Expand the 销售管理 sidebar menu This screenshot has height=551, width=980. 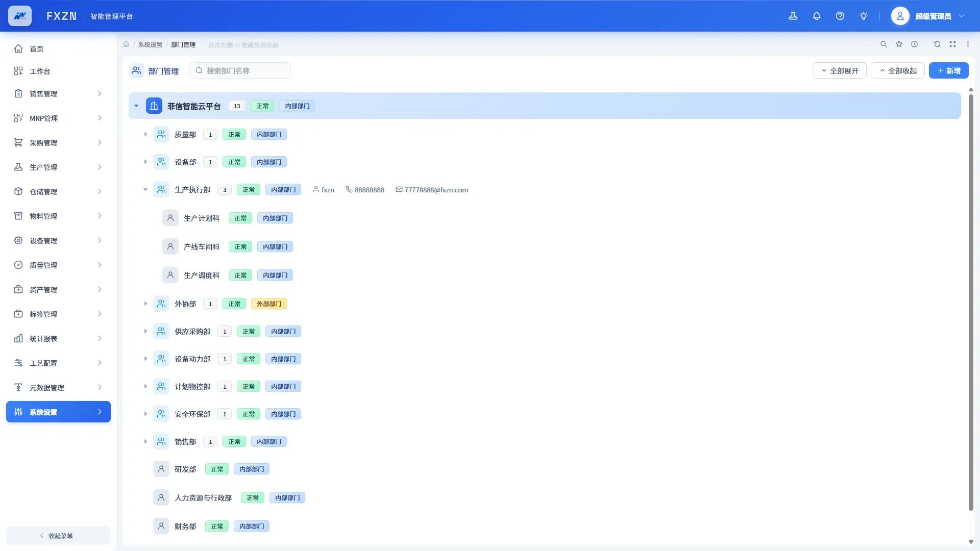pos(58,93)
